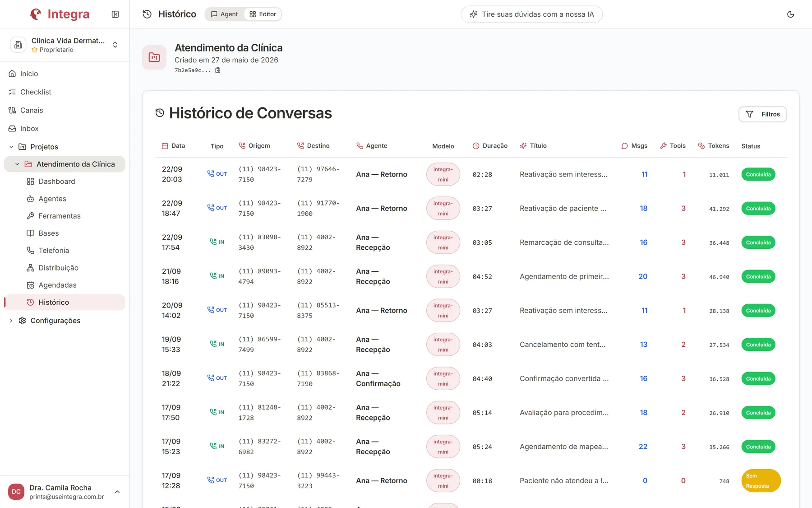The width and height of the screenshot is (812, 508).
Task: Open Paciente não atendeu conversation
Action: (x=564, y=481)
